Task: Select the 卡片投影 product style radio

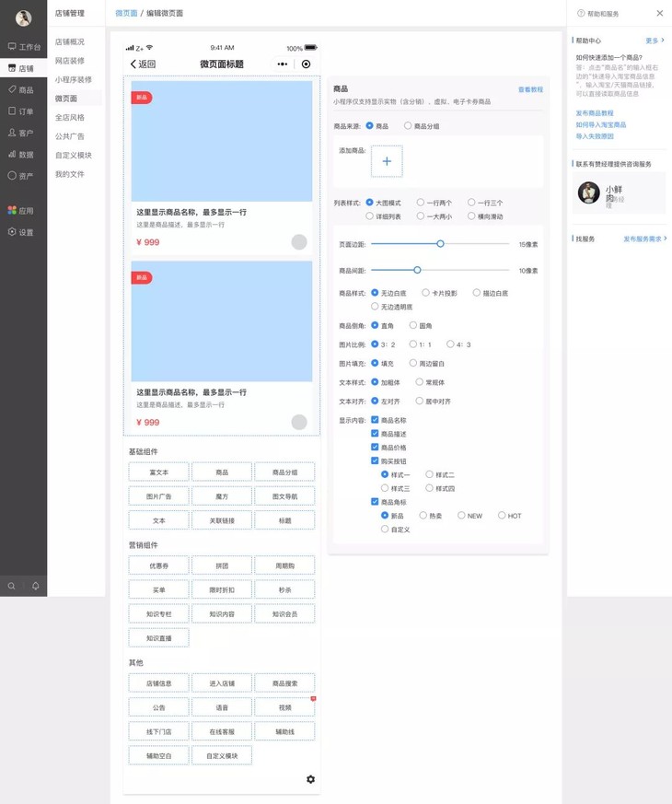Action: [425, 293]
